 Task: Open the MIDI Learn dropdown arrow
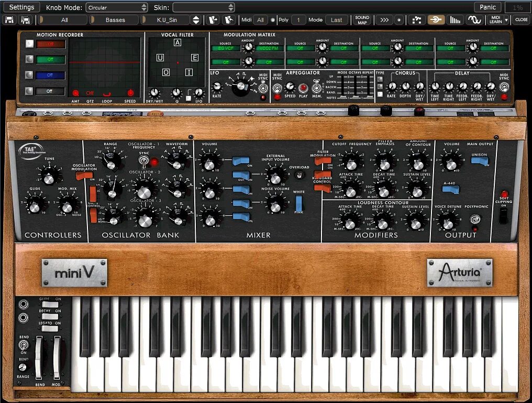tap(506, 20)
